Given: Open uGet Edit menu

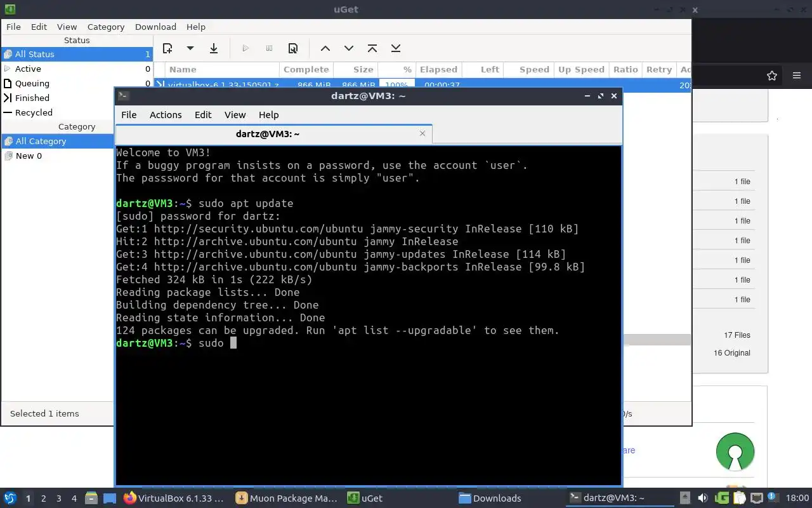Looking at the screenshot, I should tap(39, 27).
